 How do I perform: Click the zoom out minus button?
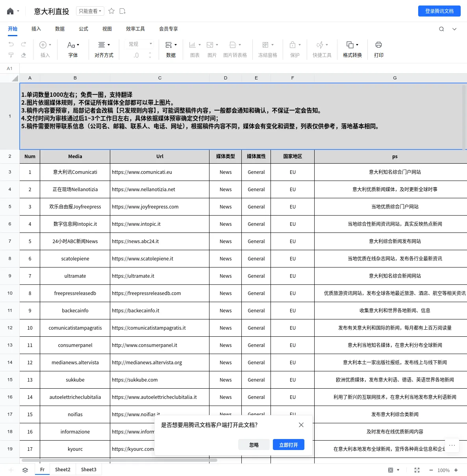[431, 470]
